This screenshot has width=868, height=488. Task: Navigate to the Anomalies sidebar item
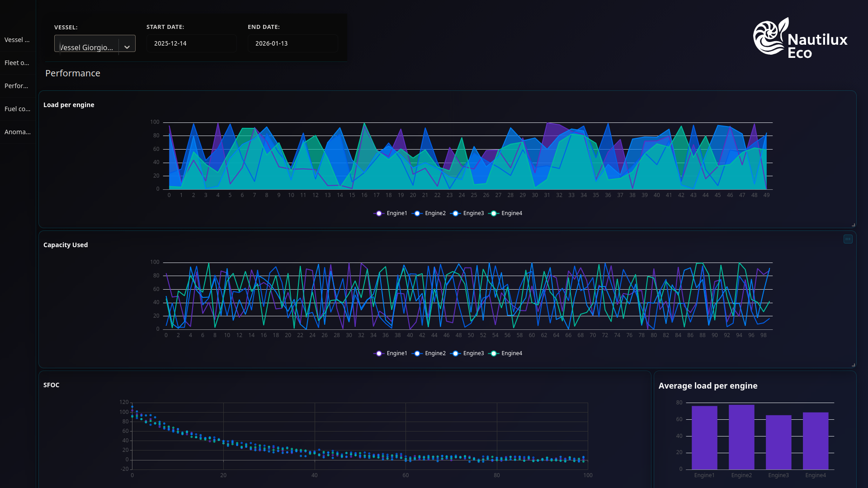[18, 132]
